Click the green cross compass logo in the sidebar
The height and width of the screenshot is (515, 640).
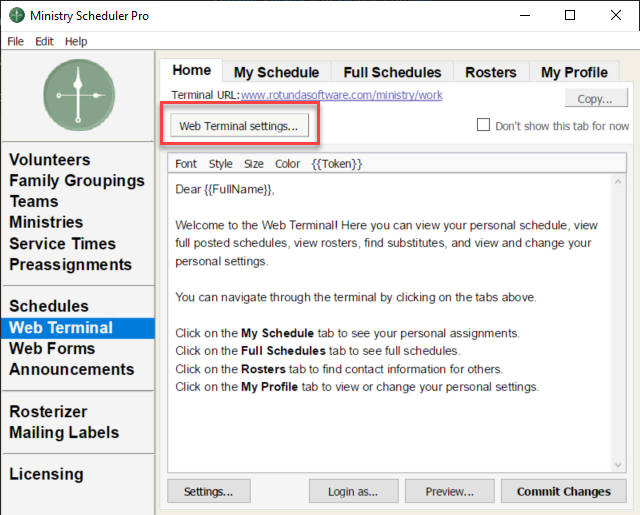(79, 95)
